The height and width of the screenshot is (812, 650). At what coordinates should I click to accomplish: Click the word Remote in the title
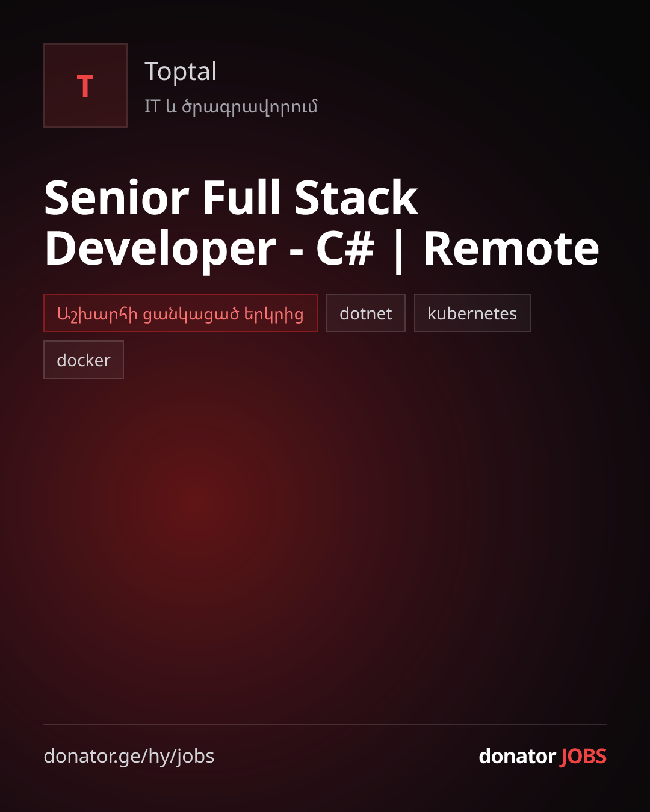(x=512, y=249)
